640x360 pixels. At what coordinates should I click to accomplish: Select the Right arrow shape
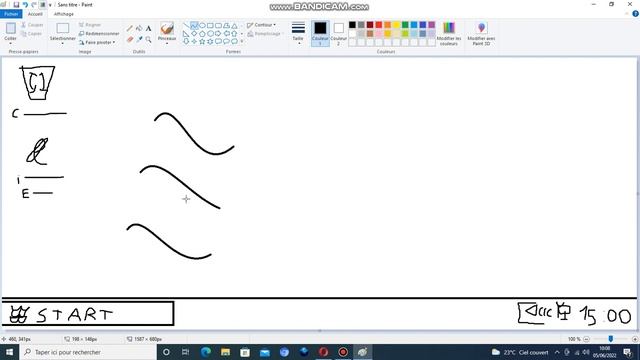point(218,33)
